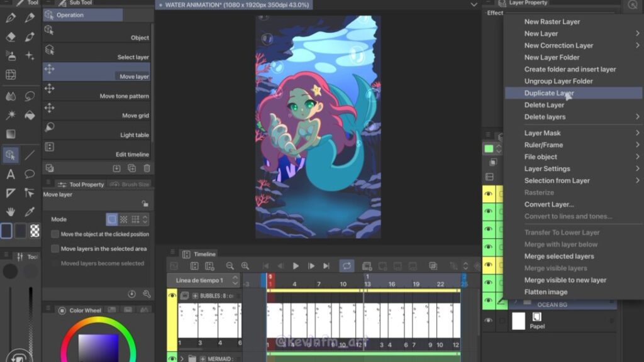This screenshot has height=362, width=644.
Task: Click the delete sub tool trash icon
Action: (147, 168)
